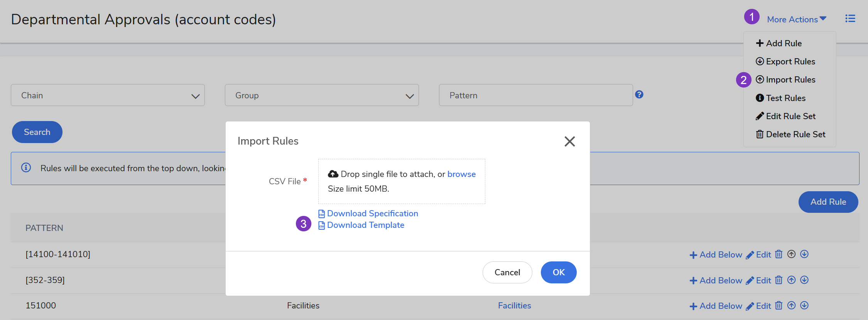Select Export Rules from the menu
Image resolution: width=868 pixels, height=320 pixels.
pos(790,61)
